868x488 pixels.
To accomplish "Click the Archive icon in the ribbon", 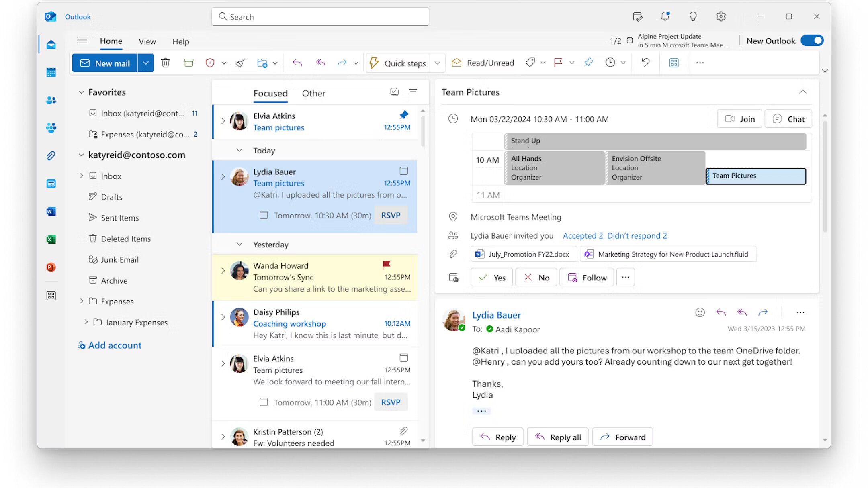I will (x=188, y=63).
